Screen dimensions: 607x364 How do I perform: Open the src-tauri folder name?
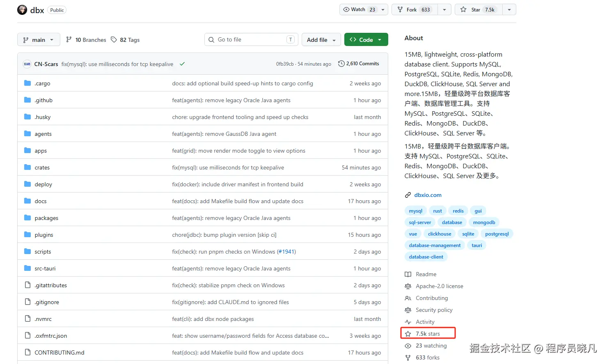point(45,268)
